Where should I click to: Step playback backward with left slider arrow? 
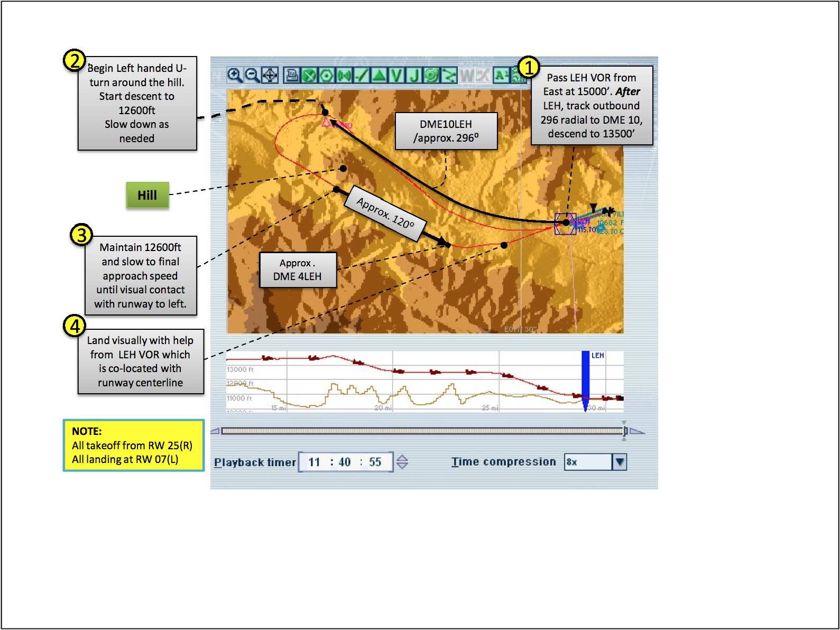tap(215, 431)
